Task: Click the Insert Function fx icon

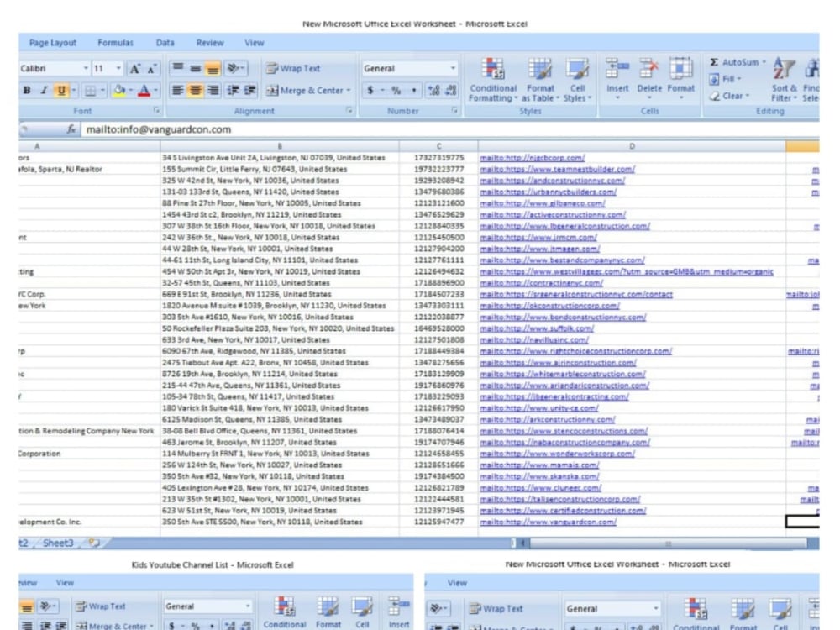Action: pyautogui.click(x=71, y=129)
